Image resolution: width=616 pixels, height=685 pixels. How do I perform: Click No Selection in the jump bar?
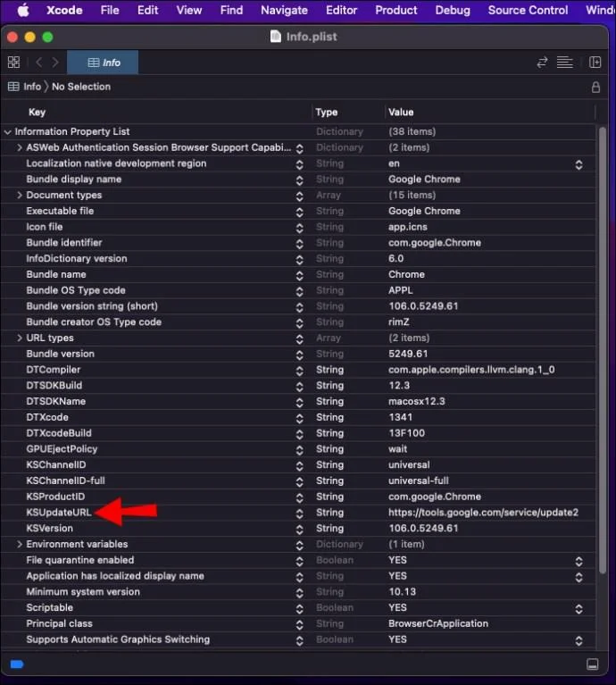point(81,87)
